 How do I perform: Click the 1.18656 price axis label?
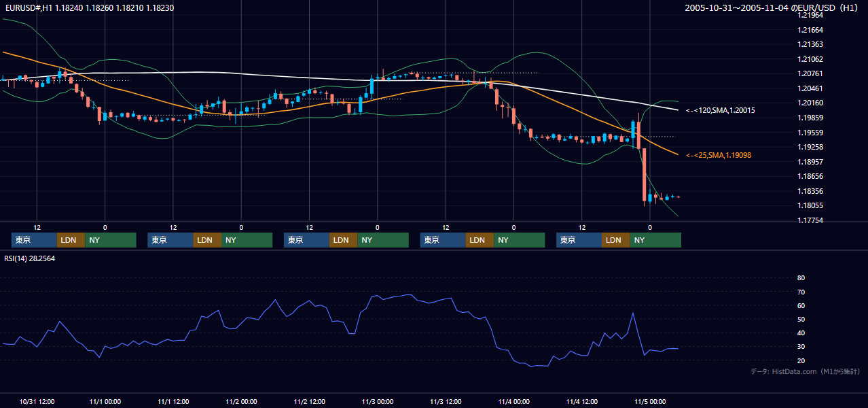point(810,176)
